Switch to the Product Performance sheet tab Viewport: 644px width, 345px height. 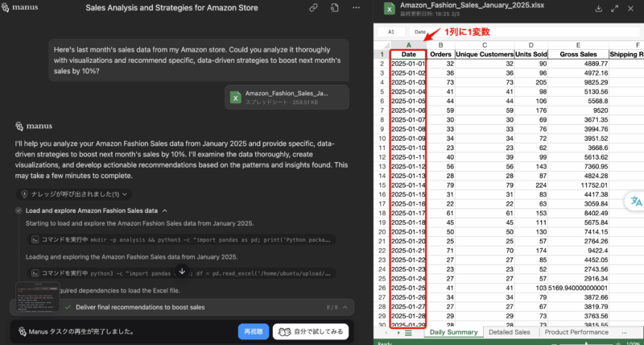576,332
